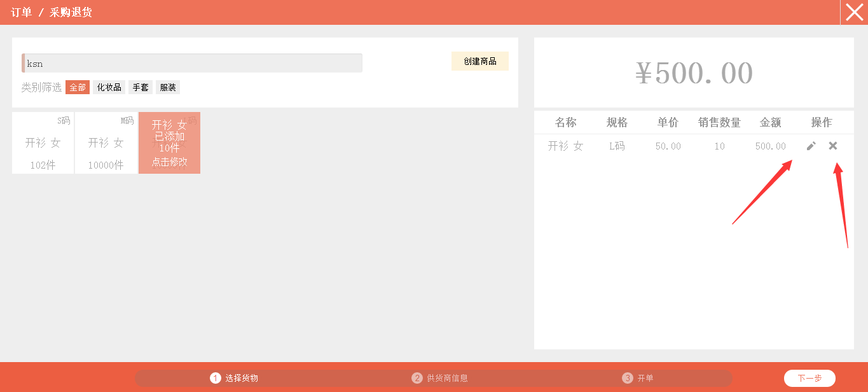Click the product search field containing ksn
This screenshot has width=868, height=392.
(192, 63)
